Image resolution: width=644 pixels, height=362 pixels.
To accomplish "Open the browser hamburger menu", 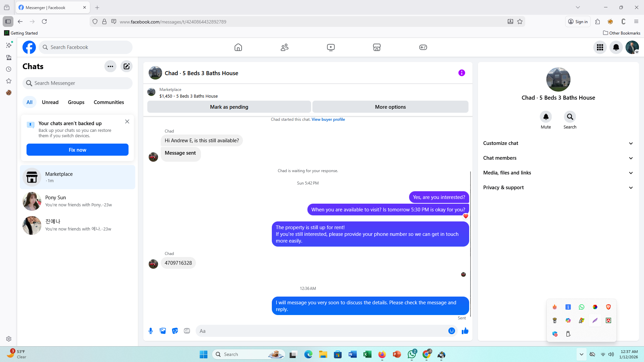I will [x=636, y=21].
